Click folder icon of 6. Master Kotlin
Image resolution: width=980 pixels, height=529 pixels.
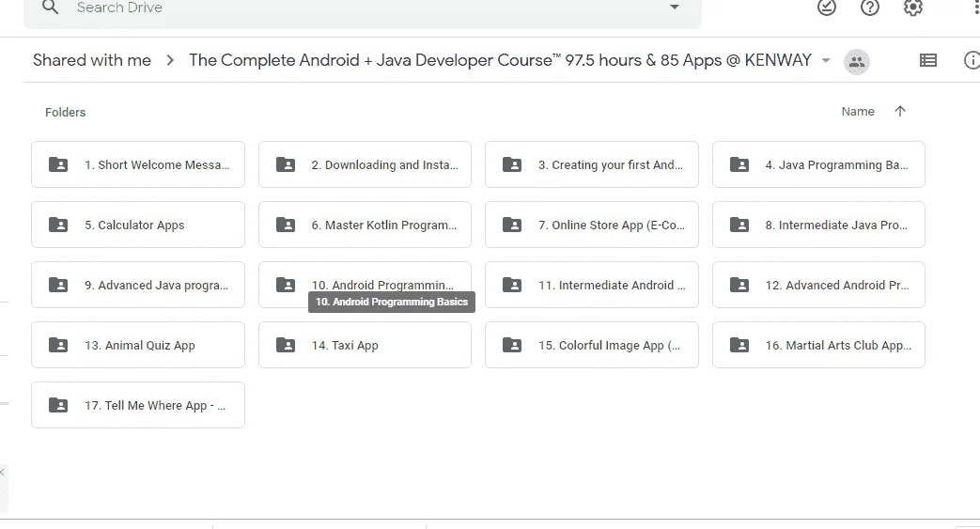pyautogui.click(x=286, y=225)
